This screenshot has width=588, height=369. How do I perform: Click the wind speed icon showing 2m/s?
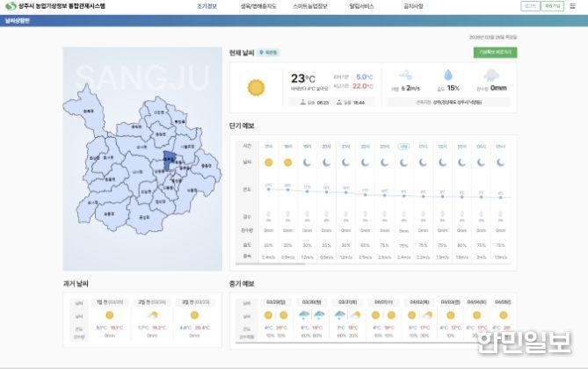(x=406, y=76)
